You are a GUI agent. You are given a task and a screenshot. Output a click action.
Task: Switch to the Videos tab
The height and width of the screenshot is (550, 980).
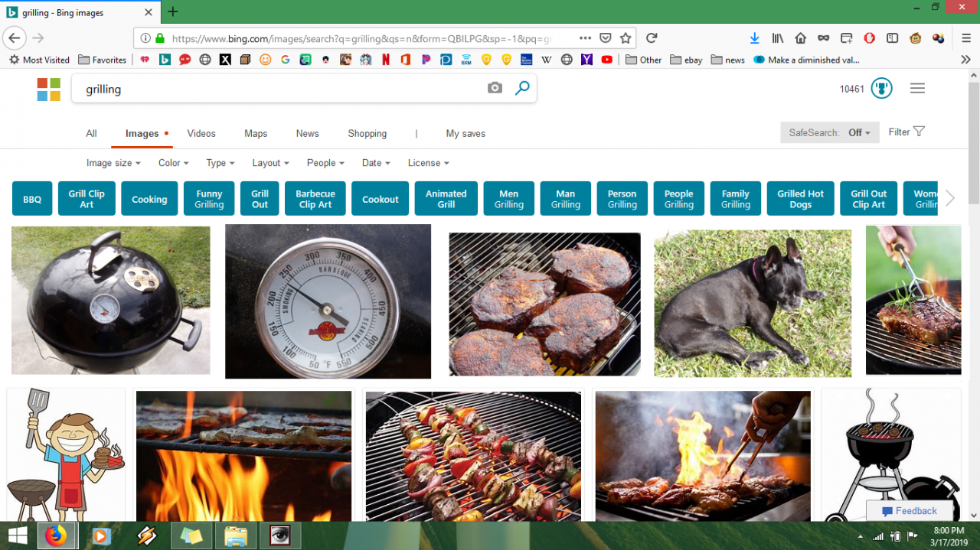coord(201,133)
